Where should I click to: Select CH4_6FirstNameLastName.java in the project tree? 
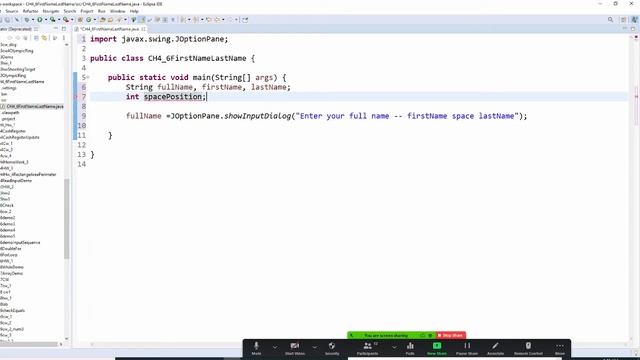pos(35,106)
